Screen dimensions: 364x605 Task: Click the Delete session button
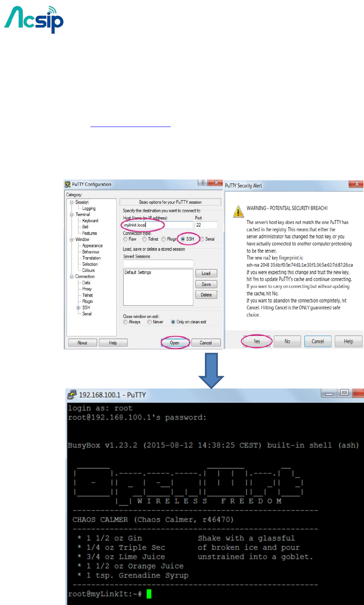pos(206,295)
